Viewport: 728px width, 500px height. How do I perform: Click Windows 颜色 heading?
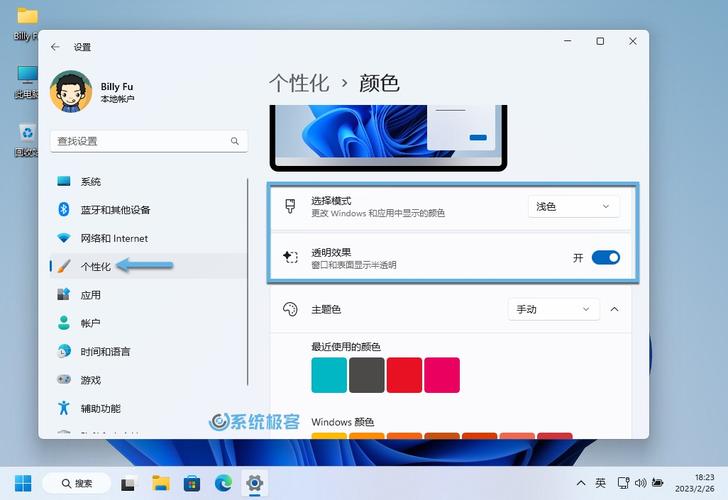point(343,422)
